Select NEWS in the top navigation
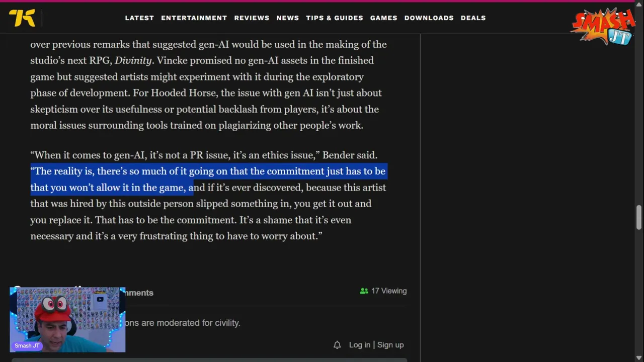The image size is (644, 362). [287, 18]
